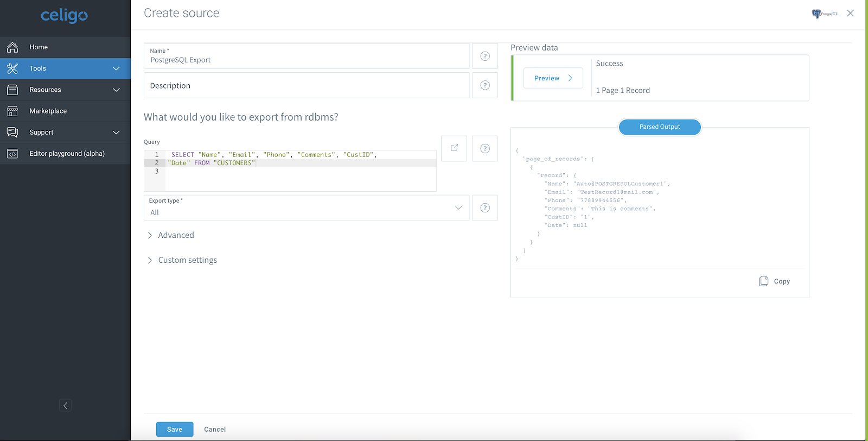The height and width of the screenshot is (441, 868).
Task: Copy the parsed output JSON
Action: 774,281
